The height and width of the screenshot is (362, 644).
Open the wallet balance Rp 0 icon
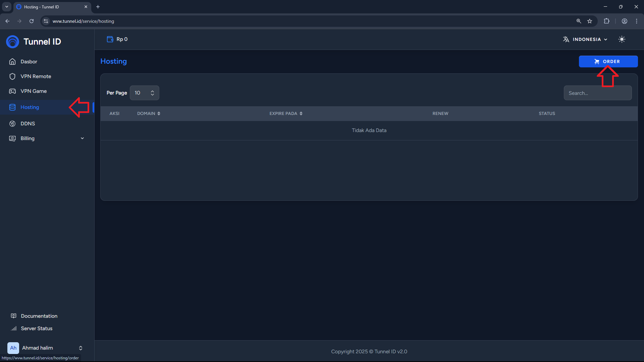pos(110,39)
